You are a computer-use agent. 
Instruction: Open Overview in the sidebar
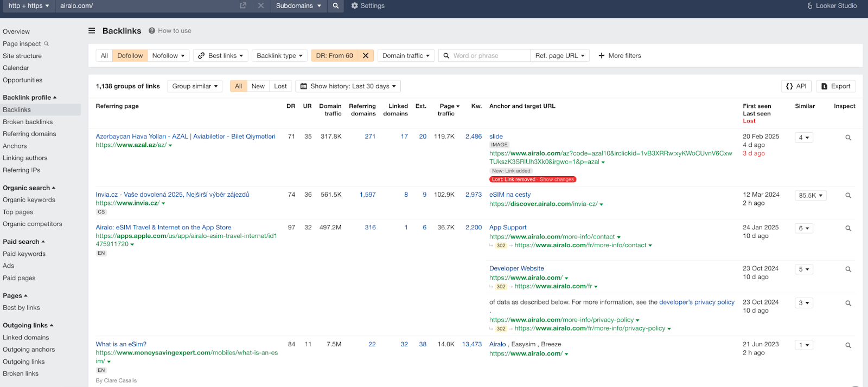click(x=16, y=31)
